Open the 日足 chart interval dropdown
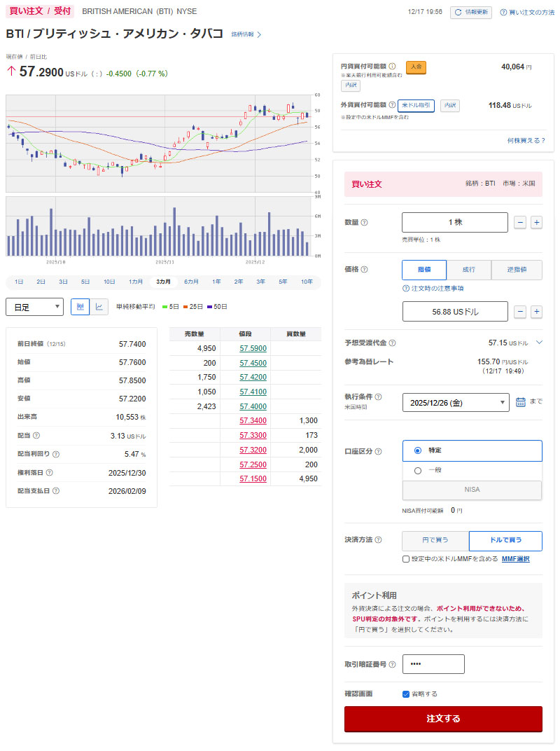Image resolution: width=560 pixels, height=751 pixels. tap(34, 307)
